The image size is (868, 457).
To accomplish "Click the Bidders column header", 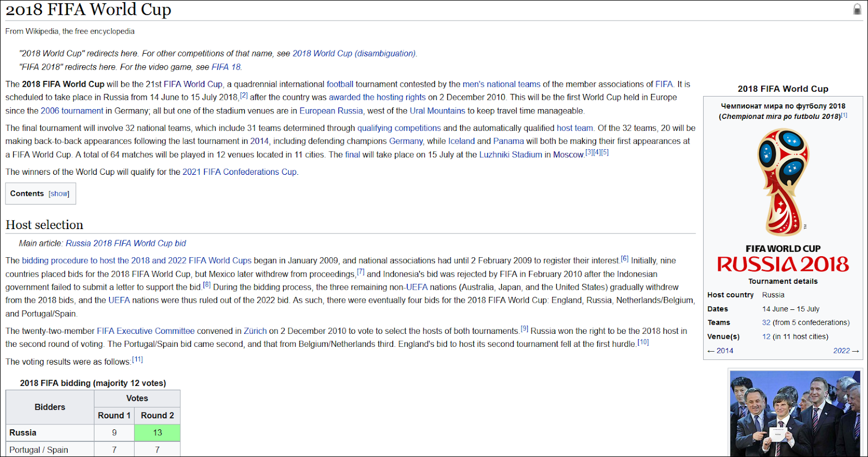I will 50,407.
